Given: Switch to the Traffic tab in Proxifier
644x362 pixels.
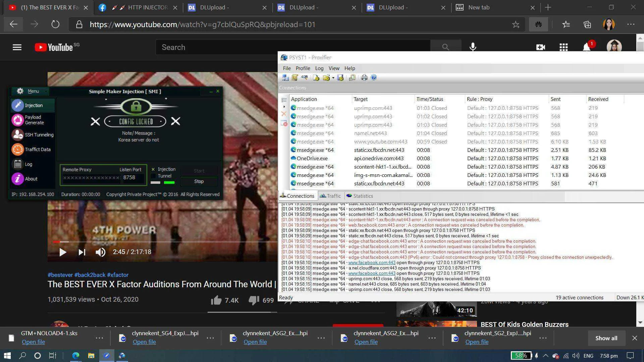Looking at the screenshot, I should tap(330, 196).
